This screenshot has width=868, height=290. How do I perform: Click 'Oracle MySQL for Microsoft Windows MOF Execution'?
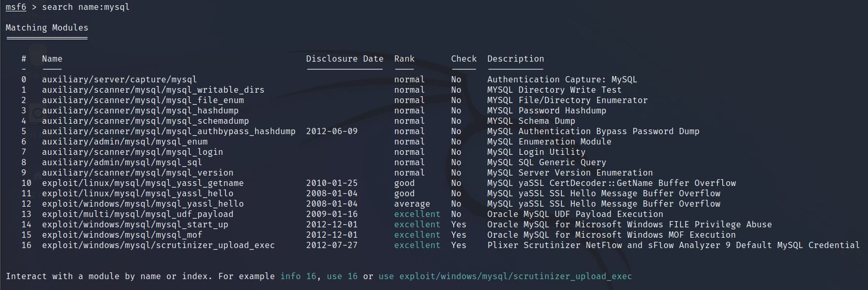click(x=612, y=235)
